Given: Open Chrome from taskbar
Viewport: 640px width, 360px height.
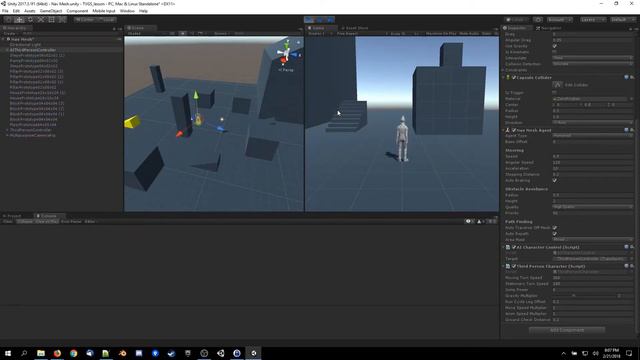Looking at the screenshot, I should point(73,353).
